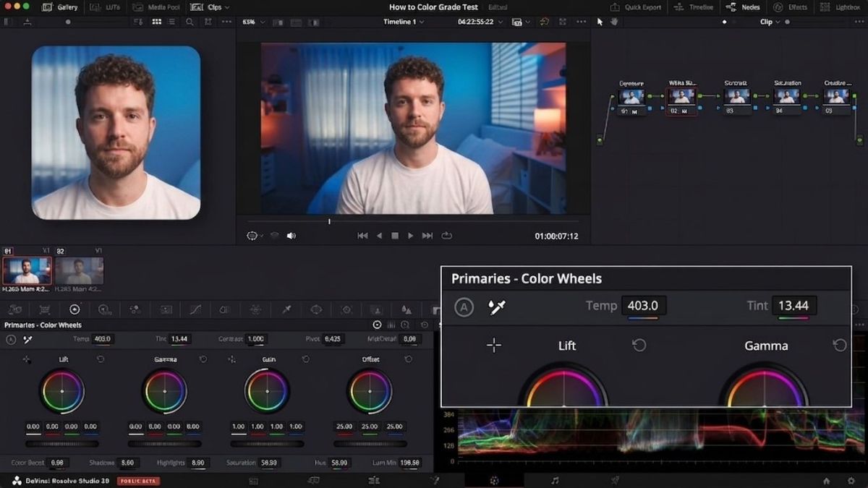This screenshot has height=488, width=868.
Task: Click the Pivot value field
Action: [x=333, y=338]
